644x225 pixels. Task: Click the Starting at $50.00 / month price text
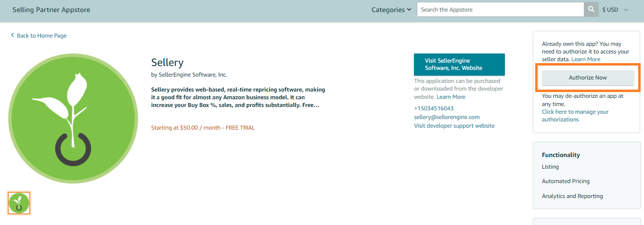click(x=203, y=128)
